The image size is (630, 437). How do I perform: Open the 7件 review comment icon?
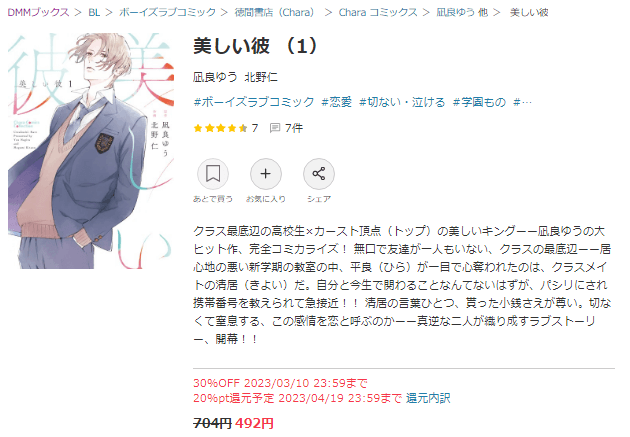click(x=275, y=128)
